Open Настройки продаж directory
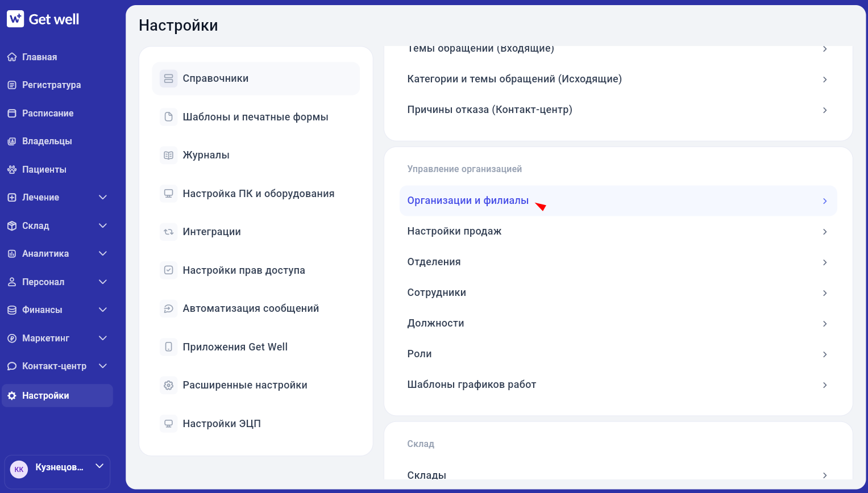The image size is (868, 493). pyautogui.click(x=618, y=232)
